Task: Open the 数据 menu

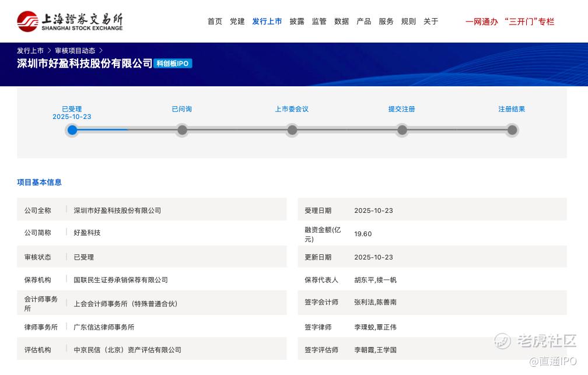Action: pyautogui.click(x=341, y=22)
